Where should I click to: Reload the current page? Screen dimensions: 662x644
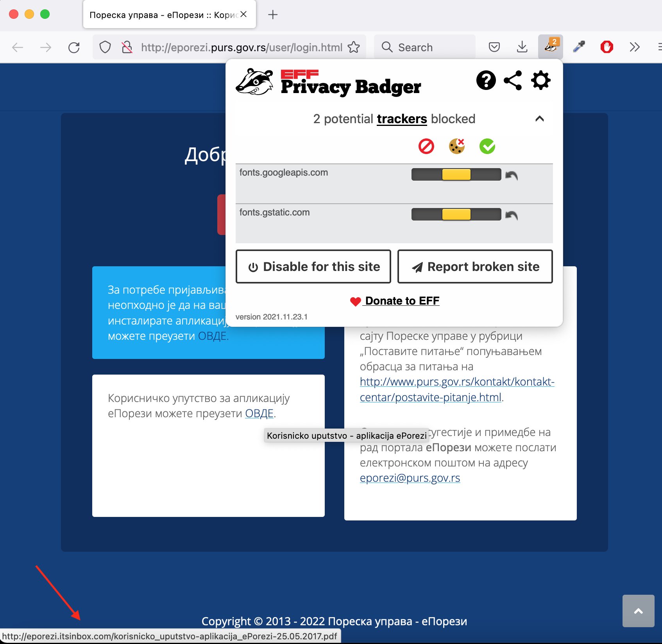74,47
